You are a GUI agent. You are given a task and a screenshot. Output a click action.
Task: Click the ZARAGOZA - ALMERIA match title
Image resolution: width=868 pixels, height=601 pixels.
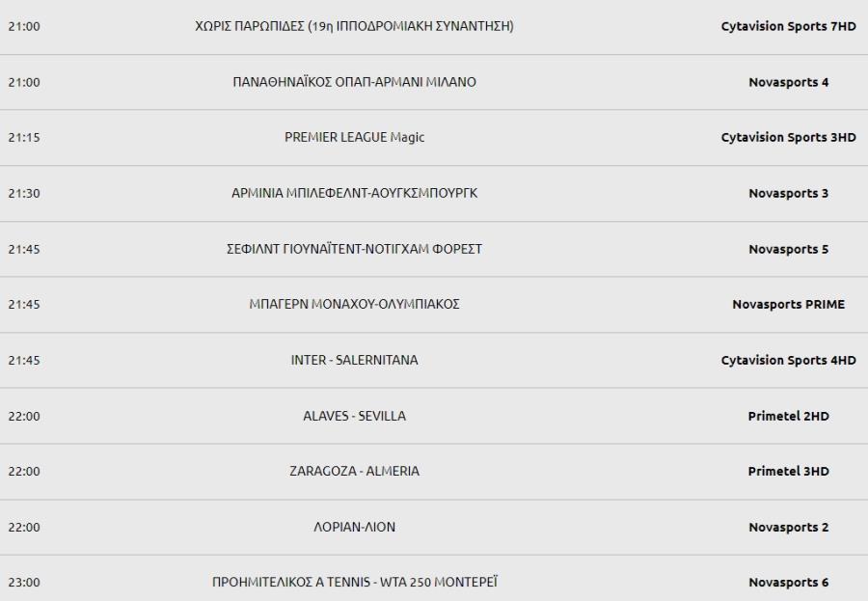pos(354,472)
